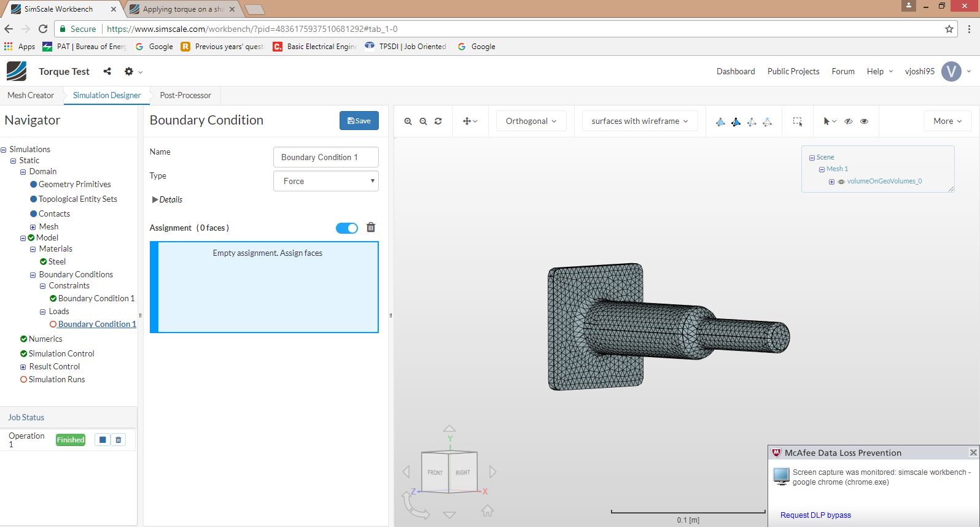Activate the box selection tool icon
The image size is (980, 527).
pyautogui.click(x=797, y=121)
